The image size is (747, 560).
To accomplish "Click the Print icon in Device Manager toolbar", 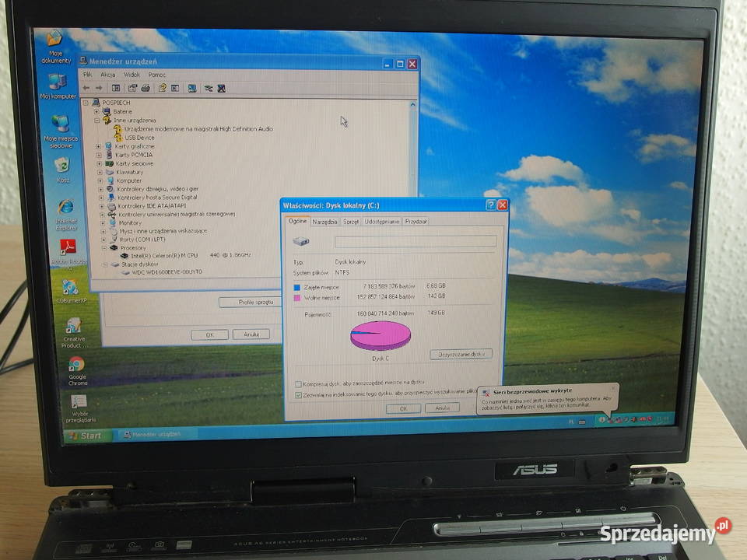I will [x=146, y=88].
